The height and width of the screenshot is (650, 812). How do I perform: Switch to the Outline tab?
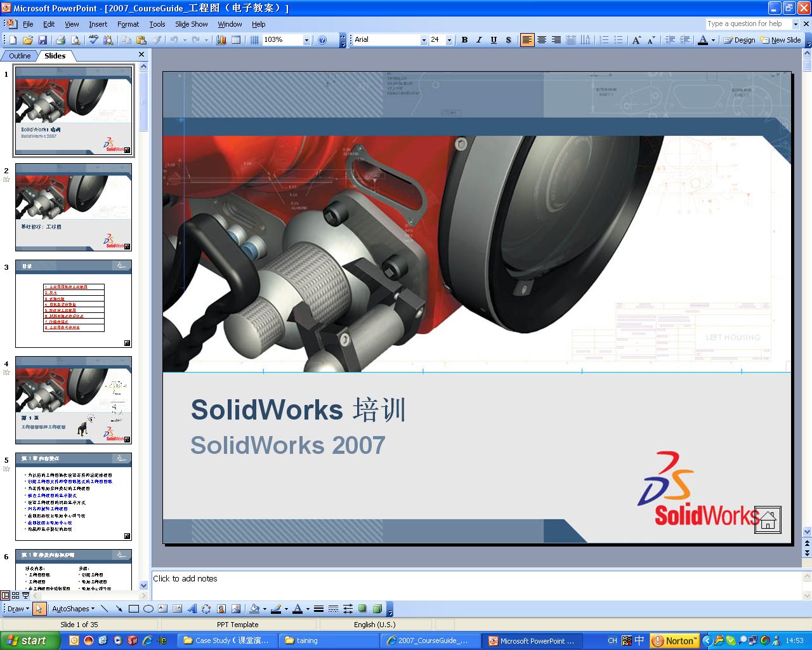[20, 56]
